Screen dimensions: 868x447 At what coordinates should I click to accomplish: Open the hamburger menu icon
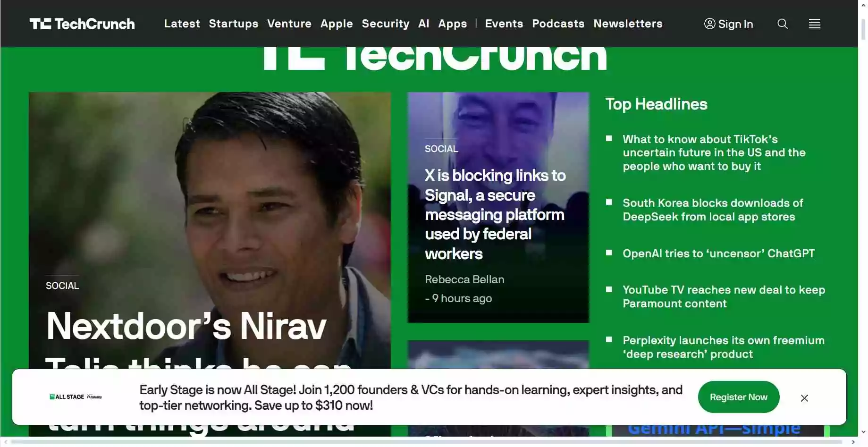click(x=815, y=24)
